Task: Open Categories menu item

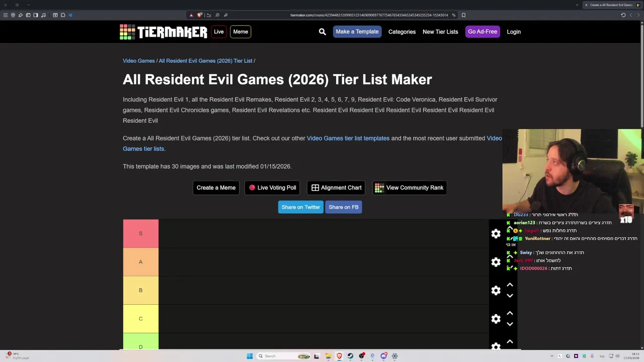Action: (402, 32)
